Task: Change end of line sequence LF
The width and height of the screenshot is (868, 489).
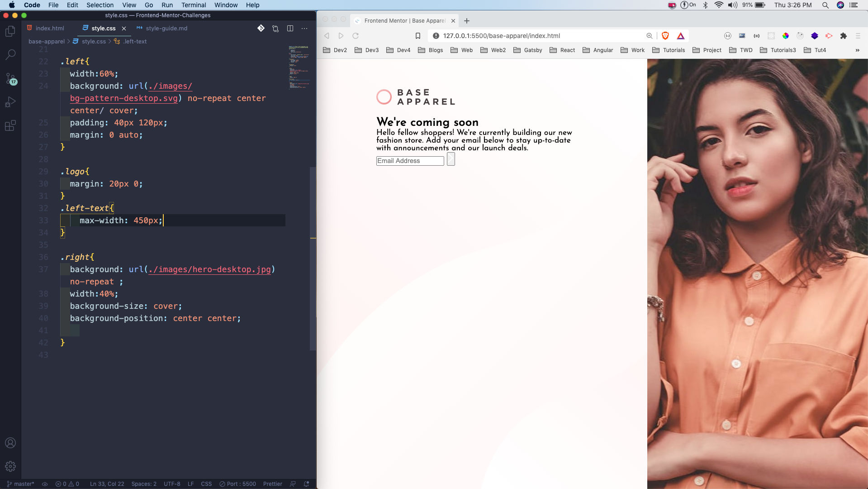Action: 190,484
